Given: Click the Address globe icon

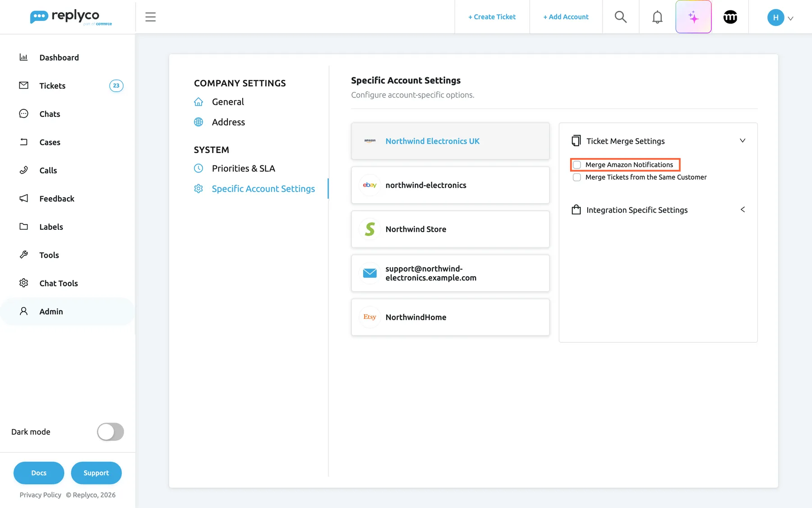Looking at the screenshot, I should click(x=198, y=122).
